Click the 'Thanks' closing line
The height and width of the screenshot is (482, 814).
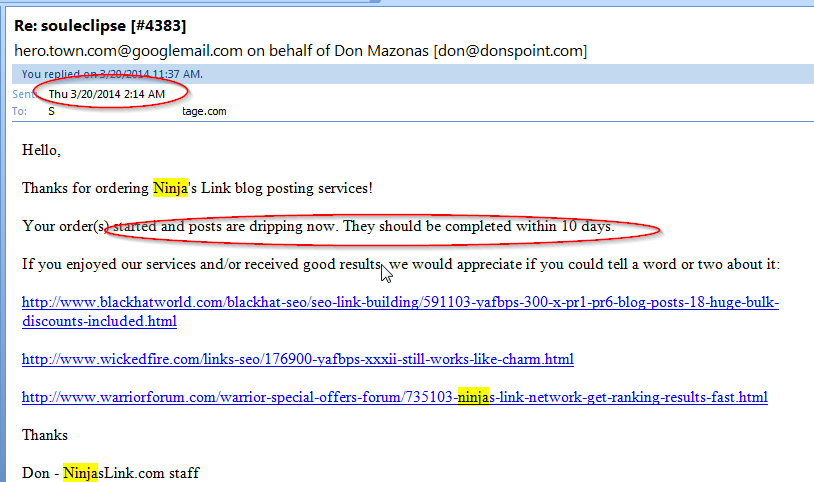point(45,435)
